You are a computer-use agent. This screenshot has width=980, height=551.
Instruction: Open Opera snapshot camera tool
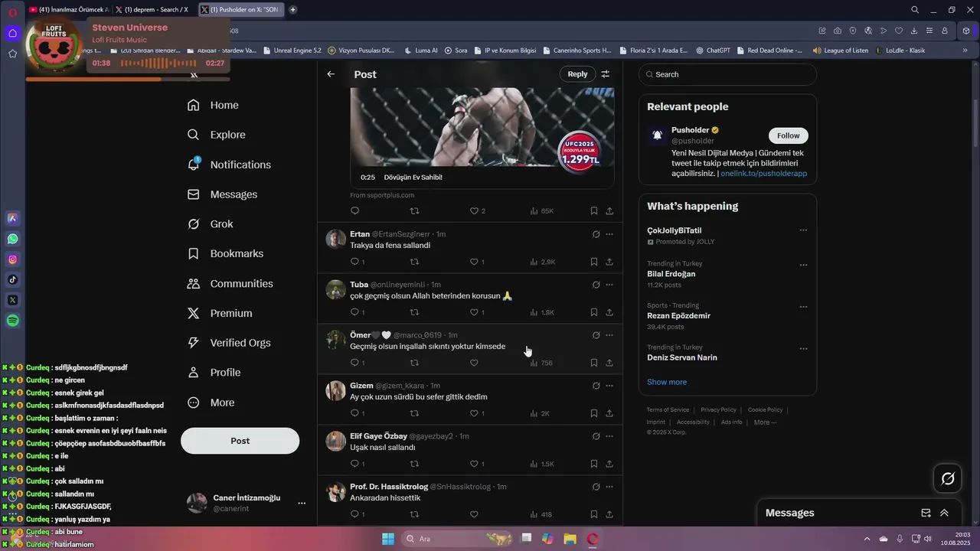pos(838,31)
